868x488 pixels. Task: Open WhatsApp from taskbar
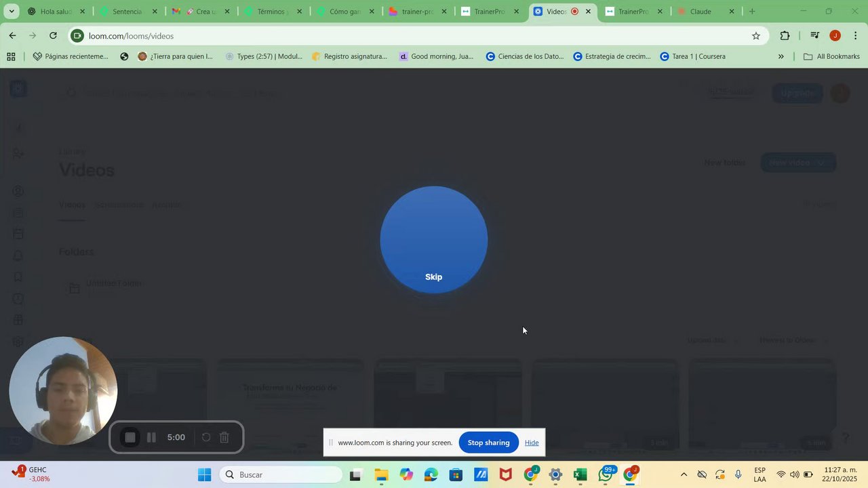point(606,475)
